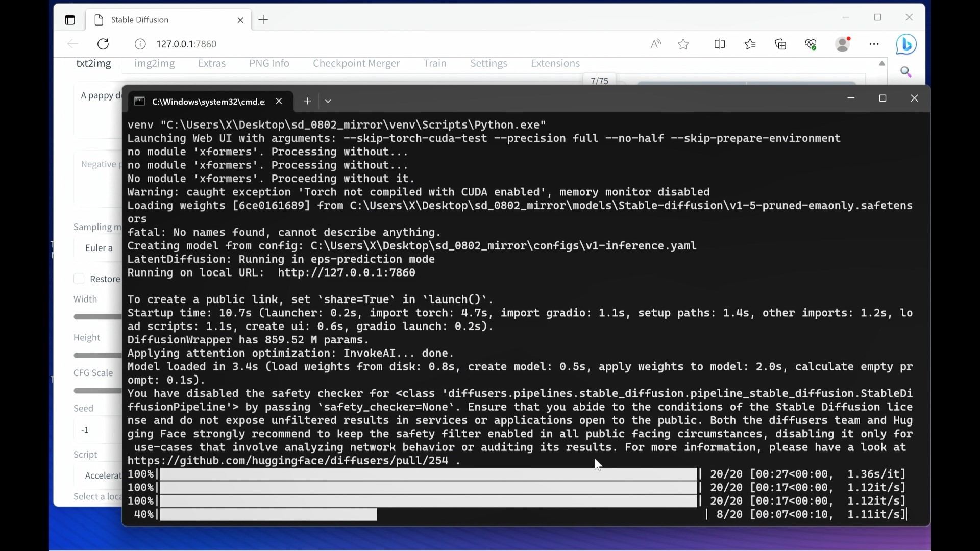
Task: Click 'LatentDiffusion: Running in eps-prediction mode' line
Action: point(281,260)
